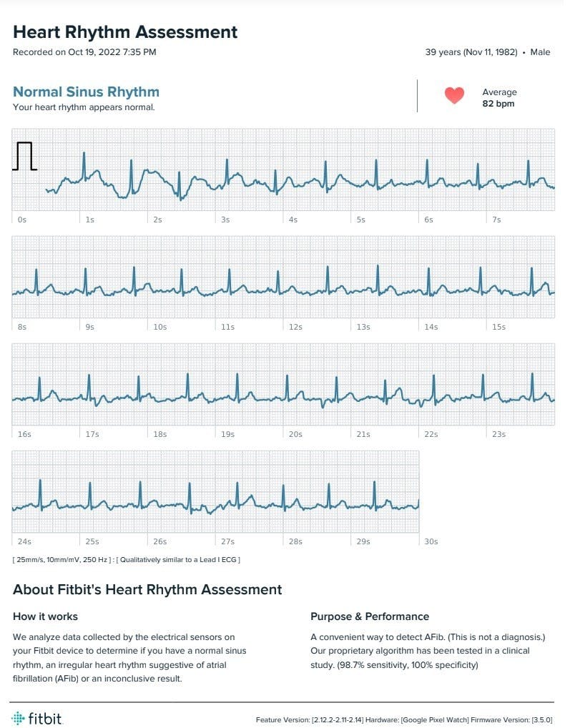
Task: Select the Heart Rhythm Assessment title
Action: click(x=125, y=32)
